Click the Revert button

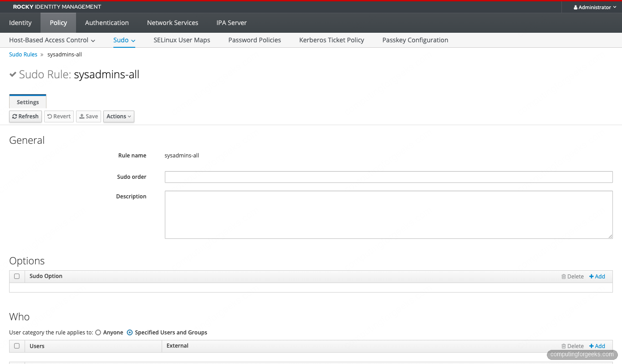point(59,116)
